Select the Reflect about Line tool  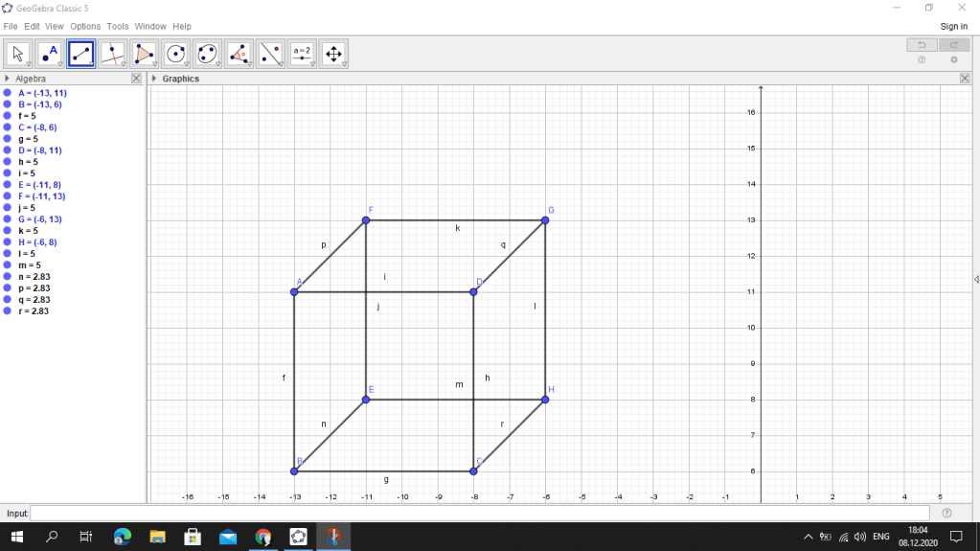[x=271, y=54]
